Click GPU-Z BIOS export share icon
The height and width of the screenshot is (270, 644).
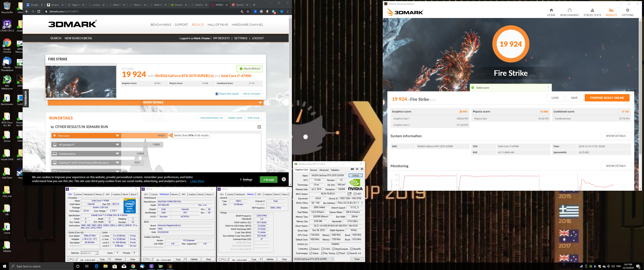(x=350, y=194)
